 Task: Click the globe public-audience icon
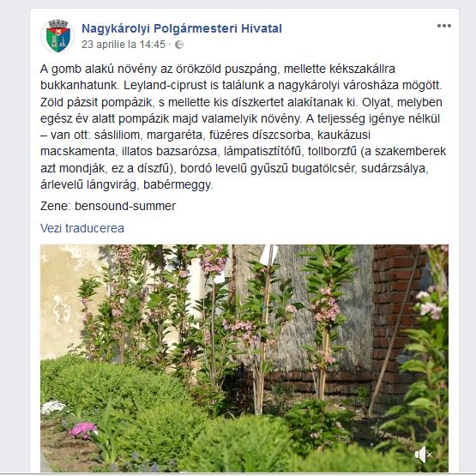tap(179, 45)
